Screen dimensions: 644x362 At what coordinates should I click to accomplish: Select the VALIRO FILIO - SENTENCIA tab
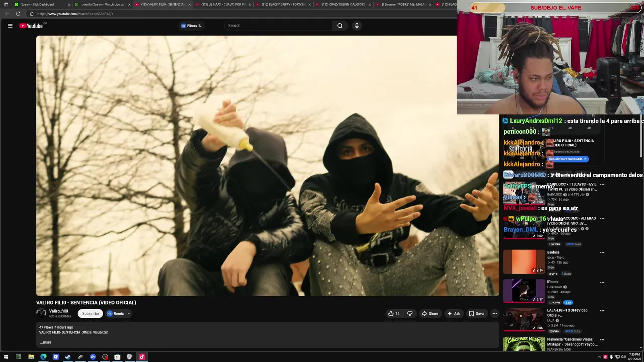click(162, 4)
